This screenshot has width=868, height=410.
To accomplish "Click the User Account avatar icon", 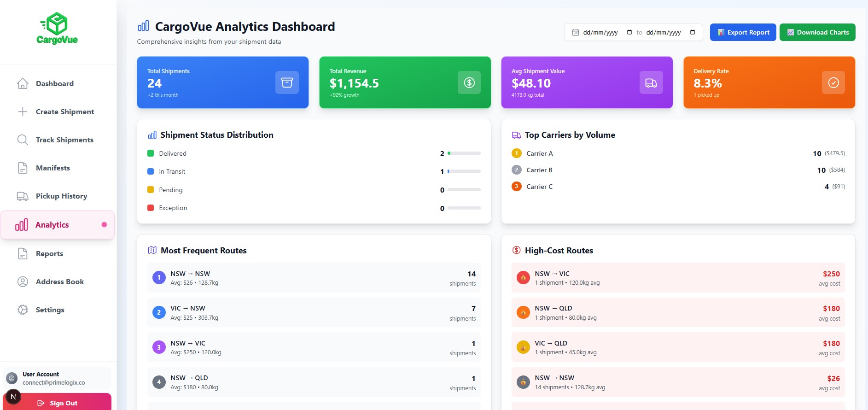I will tap(12, 378).
